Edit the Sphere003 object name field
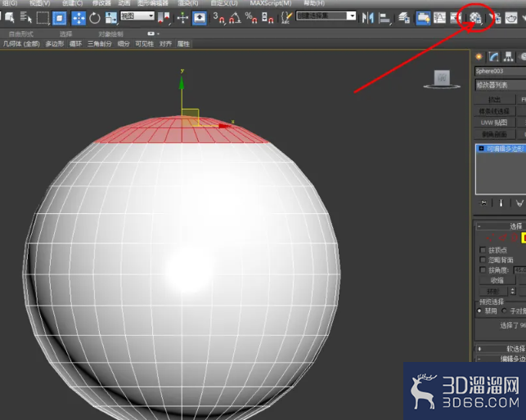Image resolution: width=526 pixels, height=420 pixels. (500, 71)
